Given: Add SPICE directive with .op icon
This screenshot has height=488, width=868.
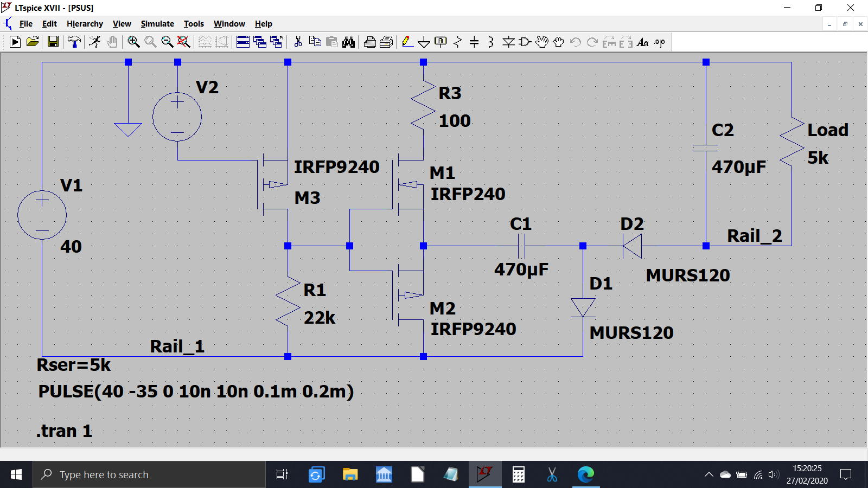Looking at the screenshot, I should [660, 42].
